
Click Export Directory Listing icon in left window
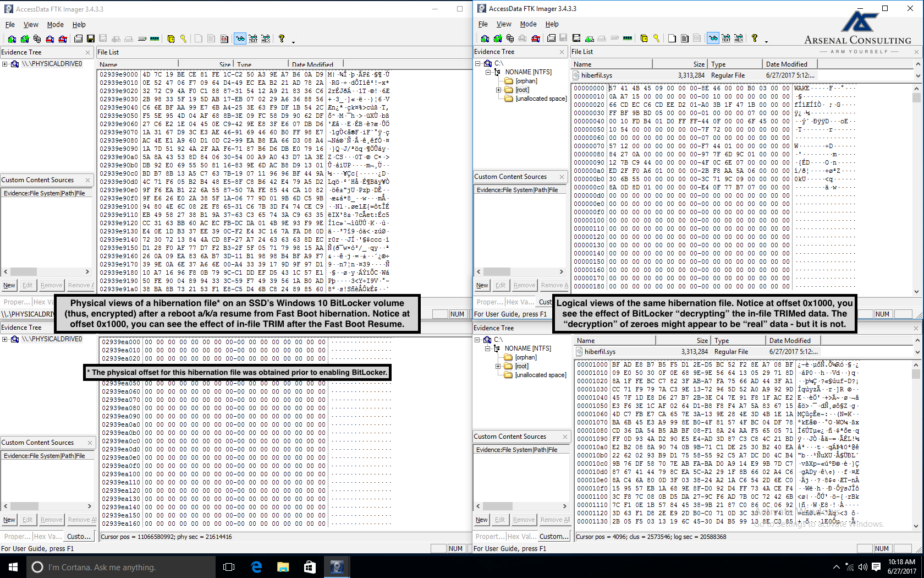224,39
